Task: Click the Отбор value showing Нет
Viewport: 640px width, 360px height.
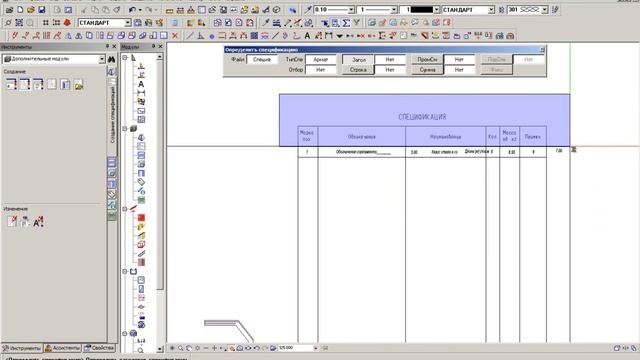Action: pos(320,70)
